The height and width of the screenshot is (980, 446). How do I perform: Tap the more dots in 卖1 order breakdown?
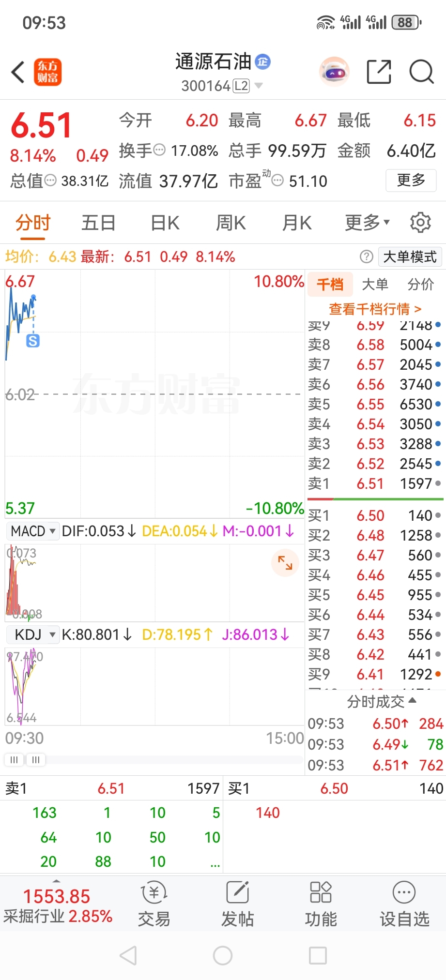coord(215,865)
